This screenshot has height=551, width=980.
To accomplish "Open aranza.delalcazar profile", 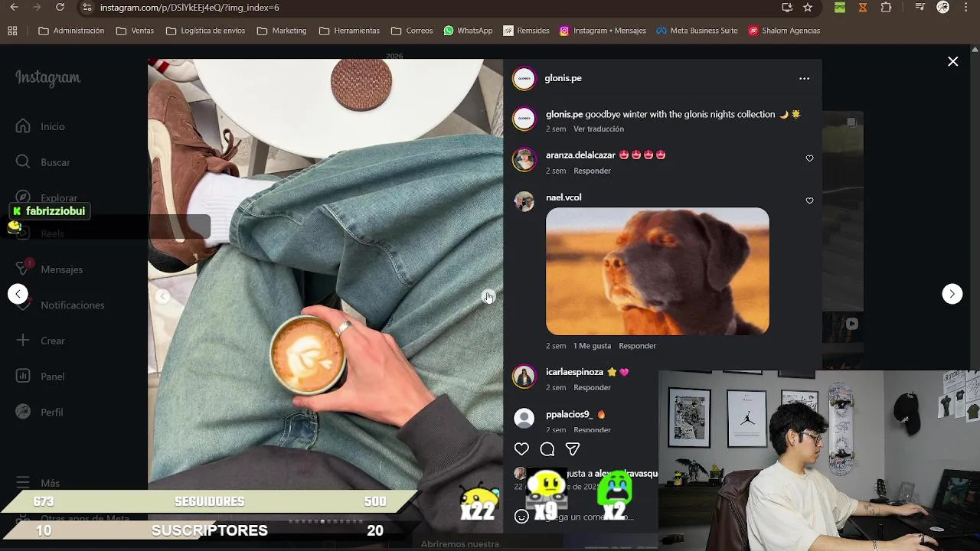I will click(x=580, y=155).
